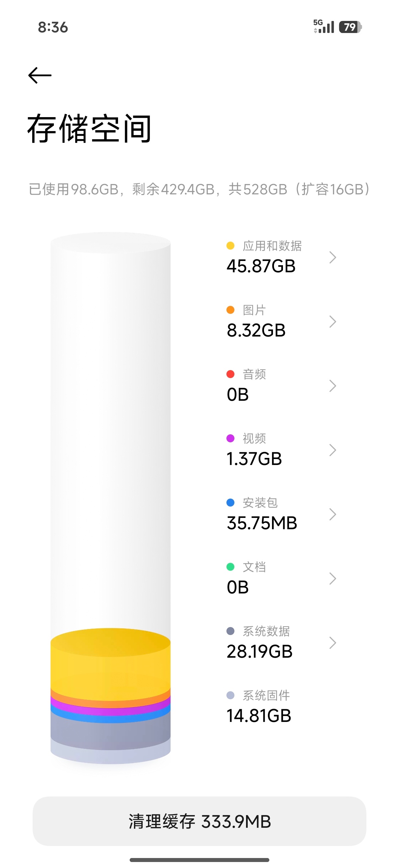Tap the green dot beside 文档
The height and width of the screenshot is (868, 399).
[230, 567]
